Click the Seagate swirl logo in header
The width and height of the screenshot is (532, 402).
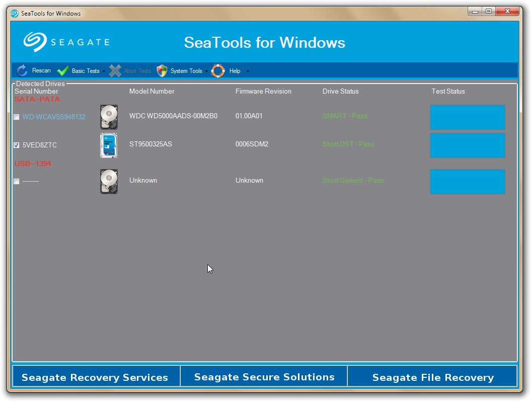pos(35,42)
